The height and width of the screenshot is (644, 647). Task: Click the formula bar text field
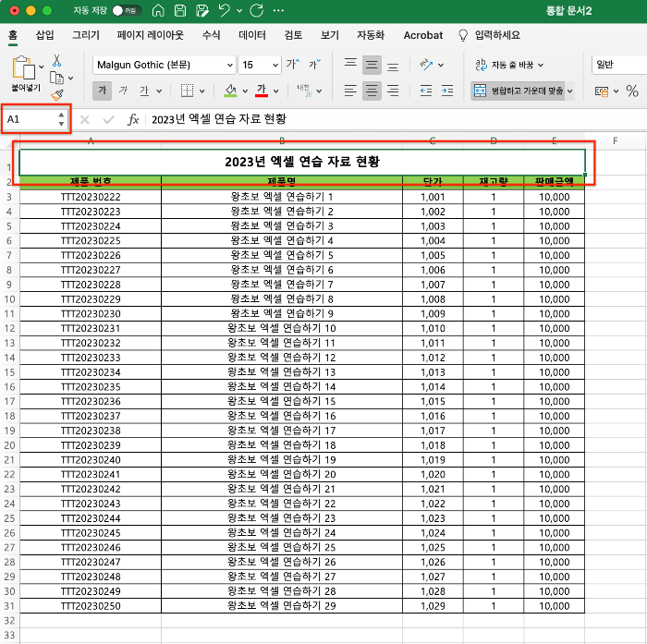tap(397, 119)
